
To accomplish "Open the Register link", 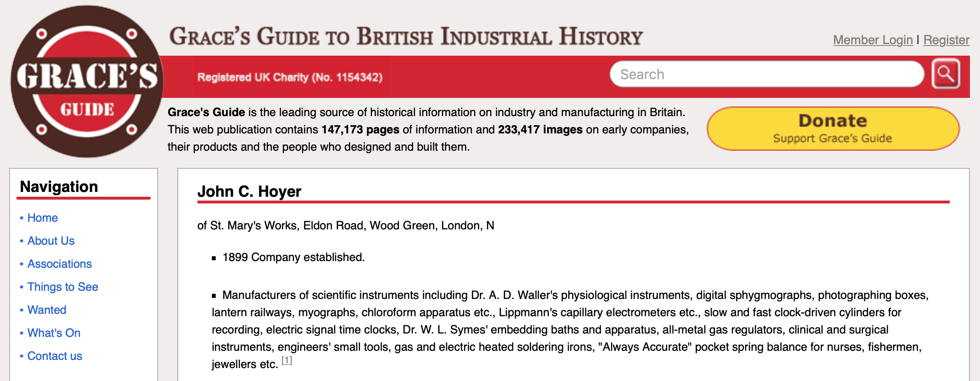I will pos(946,40).
